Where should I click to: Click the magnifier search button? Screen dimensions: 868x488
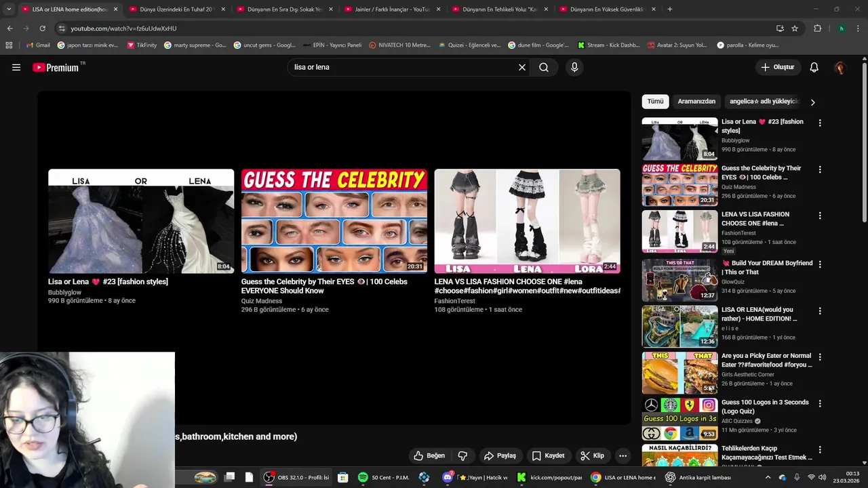(544, 67)
